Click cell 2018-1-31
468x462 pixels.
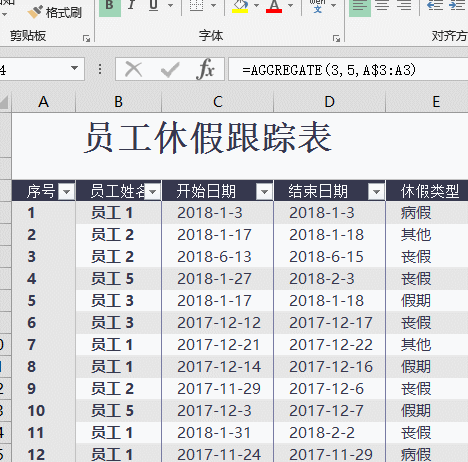click(x=217, y=433)
